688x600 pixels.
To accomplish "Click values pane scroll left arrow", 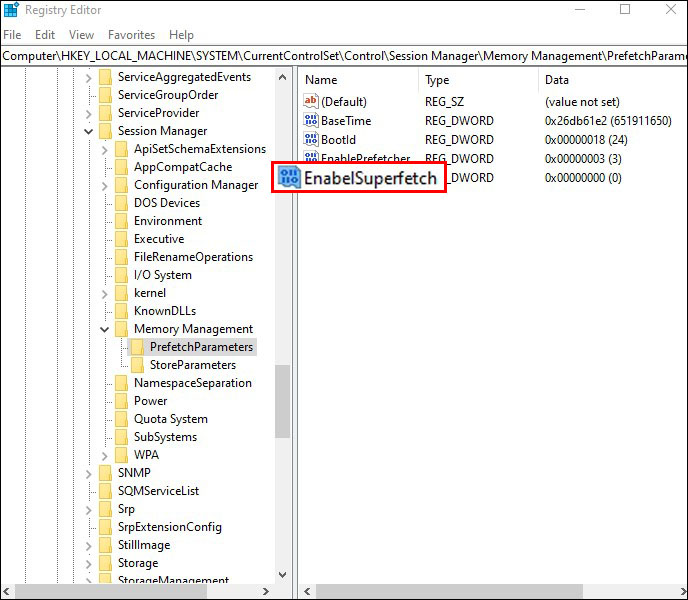I will pyautogui.click(x=307, y=591).
